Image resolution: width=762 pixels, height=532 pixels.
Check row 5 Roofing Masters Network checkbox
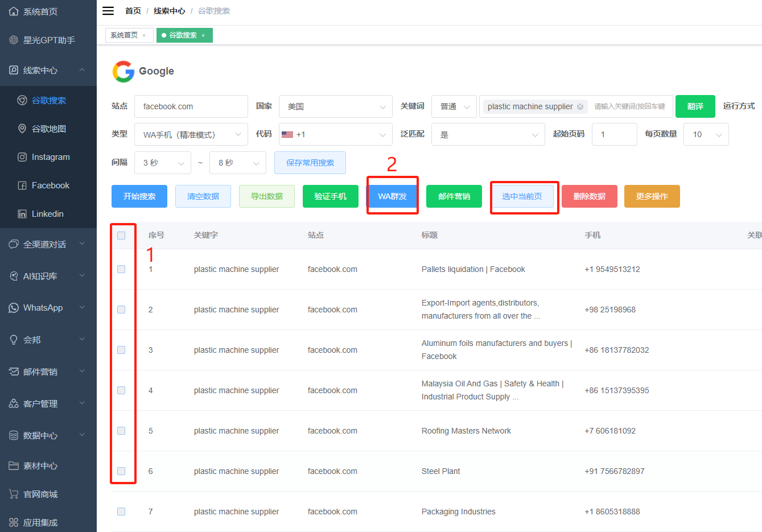pos(121,431)
